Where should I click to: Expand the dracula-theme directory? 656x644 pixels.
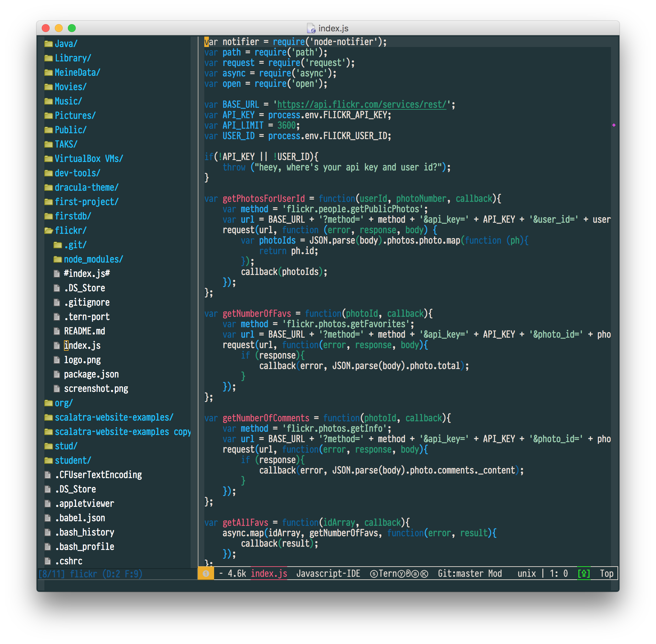point(86,187)
